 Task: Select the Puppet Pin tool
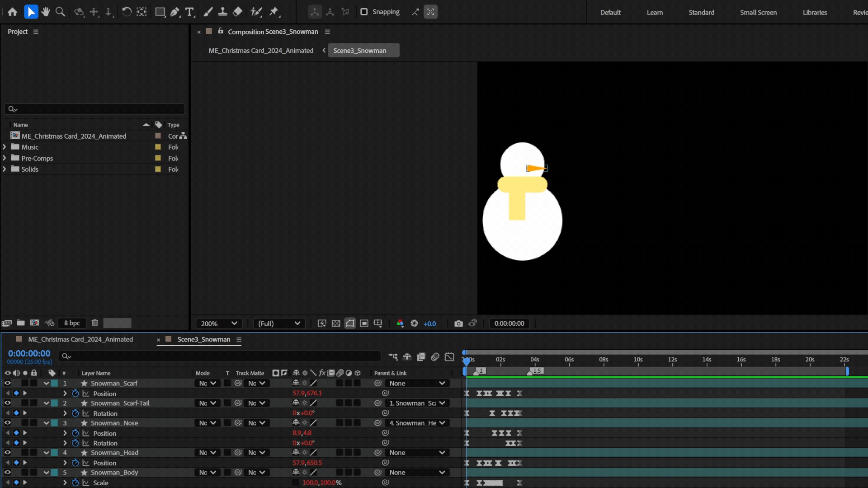[x=274, y=12]
